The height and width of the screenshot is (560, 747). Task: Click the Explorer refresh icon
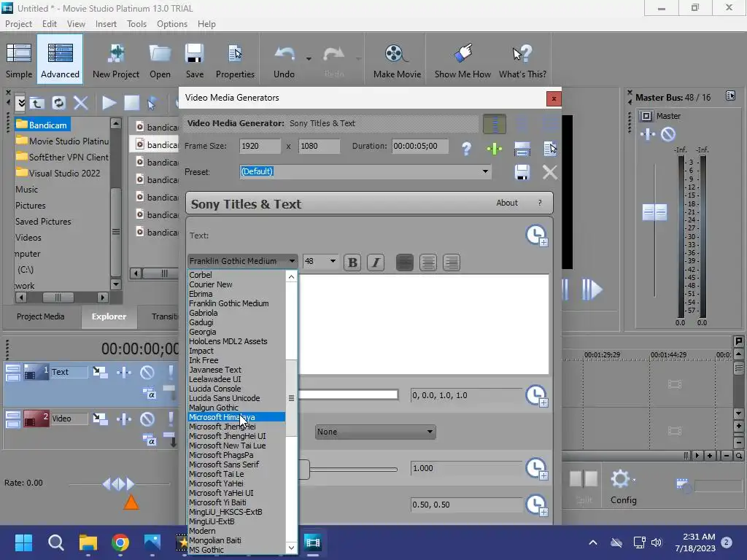coord(58,103)
